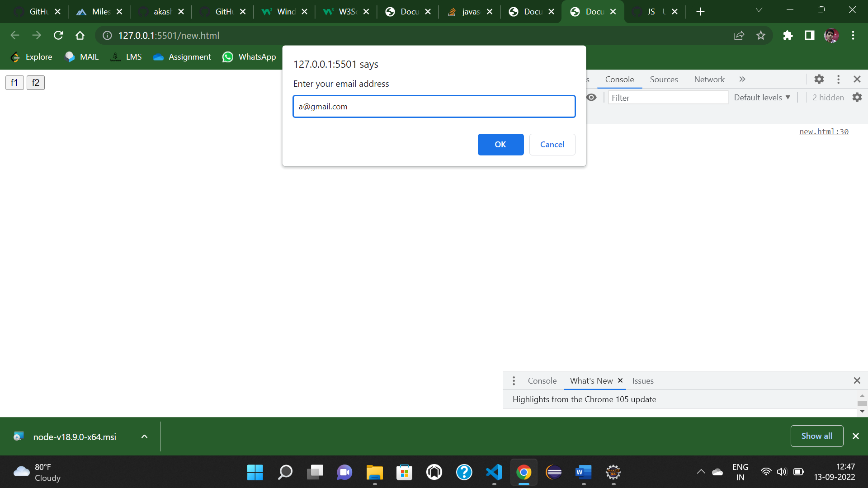This screenshot has height=488, width=868.
Task: Open DevTools customize menu (three dots)
Action: tap(838, 80)
